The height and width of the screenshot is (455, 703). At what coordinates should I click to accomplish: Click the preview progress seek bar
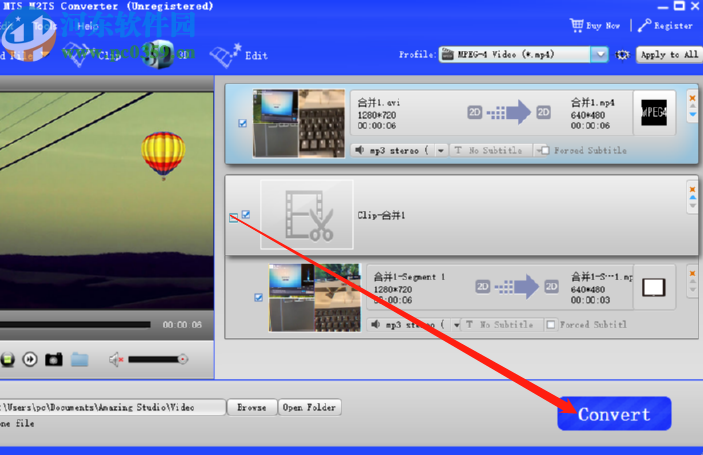[75, 325]
